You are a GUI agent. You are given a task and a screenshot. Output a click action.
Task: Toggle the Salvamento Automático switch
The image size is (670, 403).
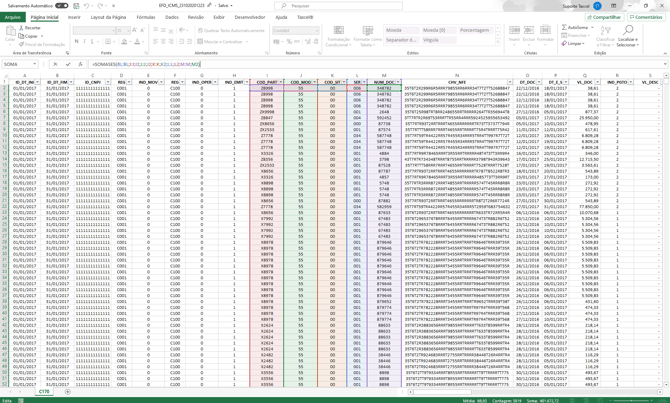(x=61, y=5)
